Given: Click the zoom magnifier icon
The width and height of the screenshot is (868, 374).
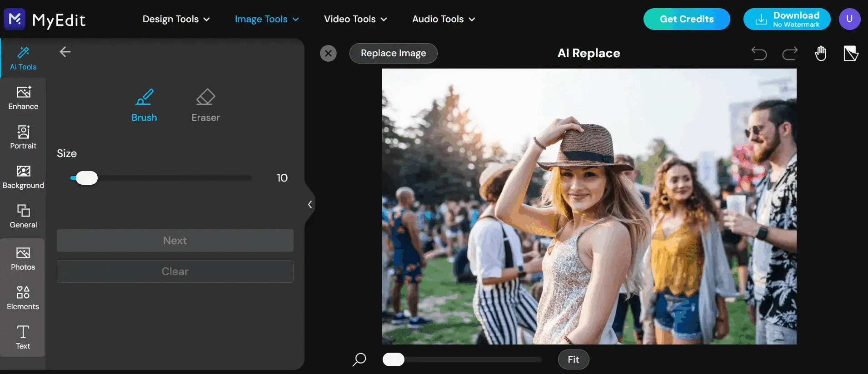Looking at the screenshot, I should (359, 359).
